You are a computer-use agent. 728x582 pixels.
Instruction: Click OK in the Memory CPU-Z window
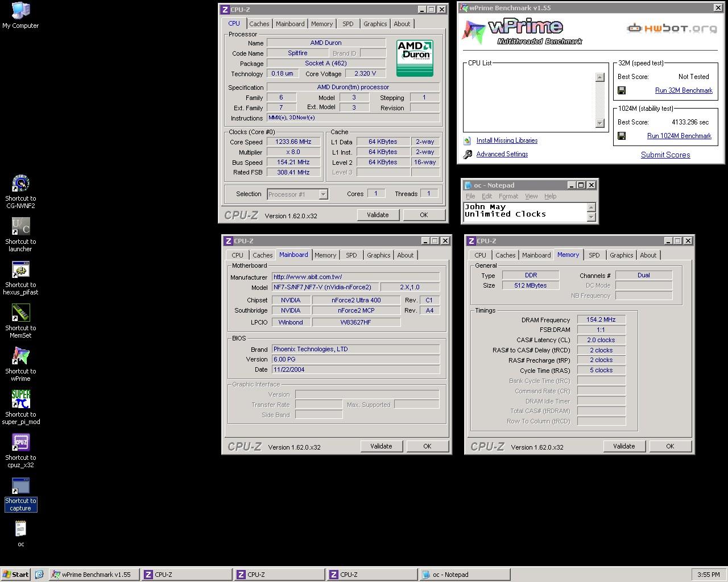[670, 446]
